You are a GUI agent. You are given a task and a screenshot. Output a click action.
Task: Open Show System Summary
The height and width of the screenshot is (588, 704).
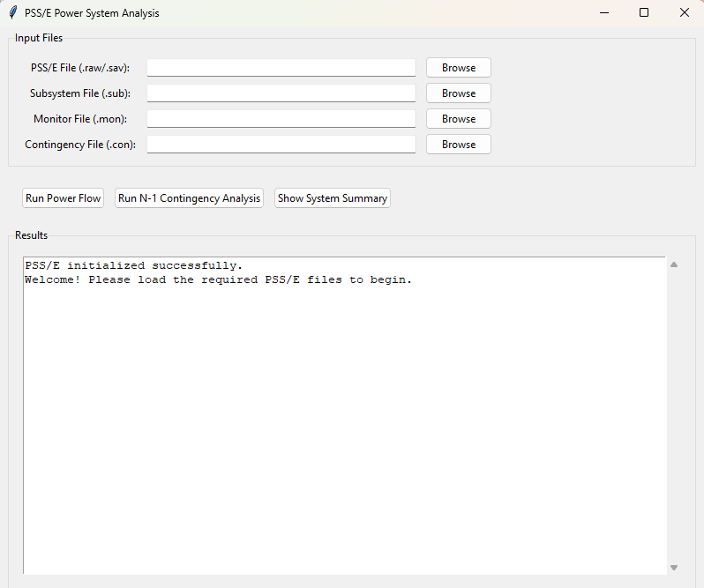[332, 198]
